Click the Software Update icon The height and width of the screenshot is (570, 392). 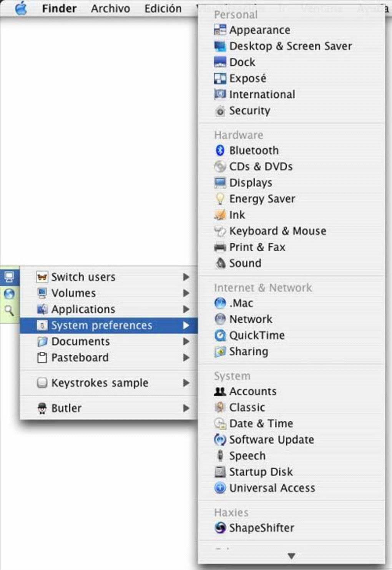coord(220,439)
